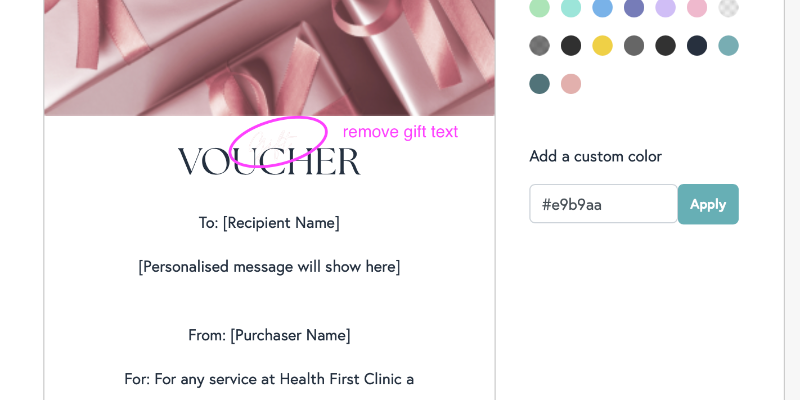Click the personalised message placeholder text
The height and width of the screenshot is (400, 800).
(x=269, y=267)
